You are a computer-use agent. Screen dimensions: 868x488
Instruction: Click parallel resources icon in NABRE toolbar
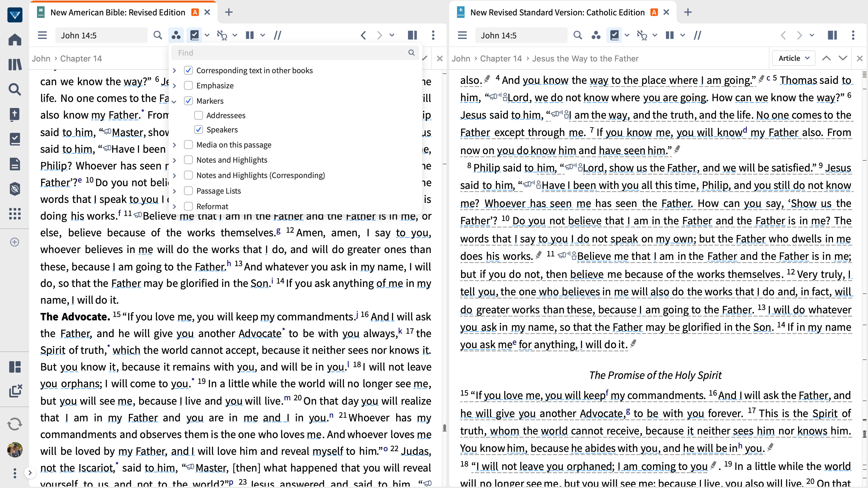point(250,35)
